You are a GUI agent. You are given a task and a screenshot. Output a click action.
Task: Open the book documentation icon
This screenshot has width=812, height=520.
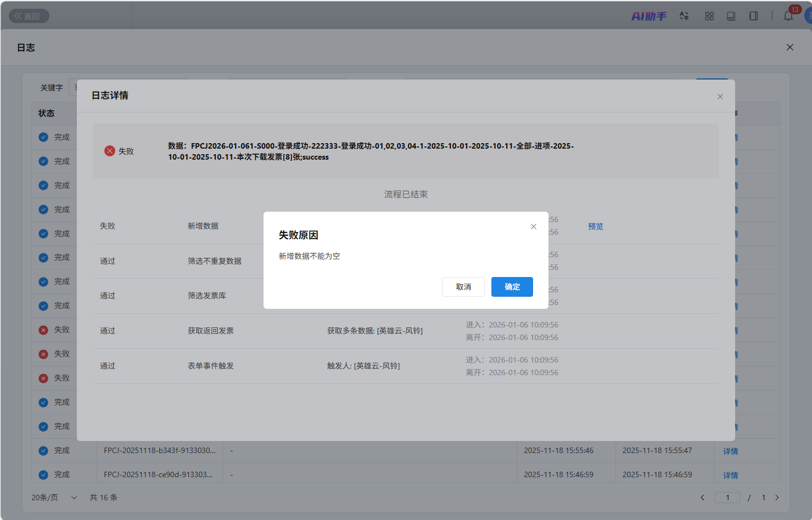pos(731,16)
